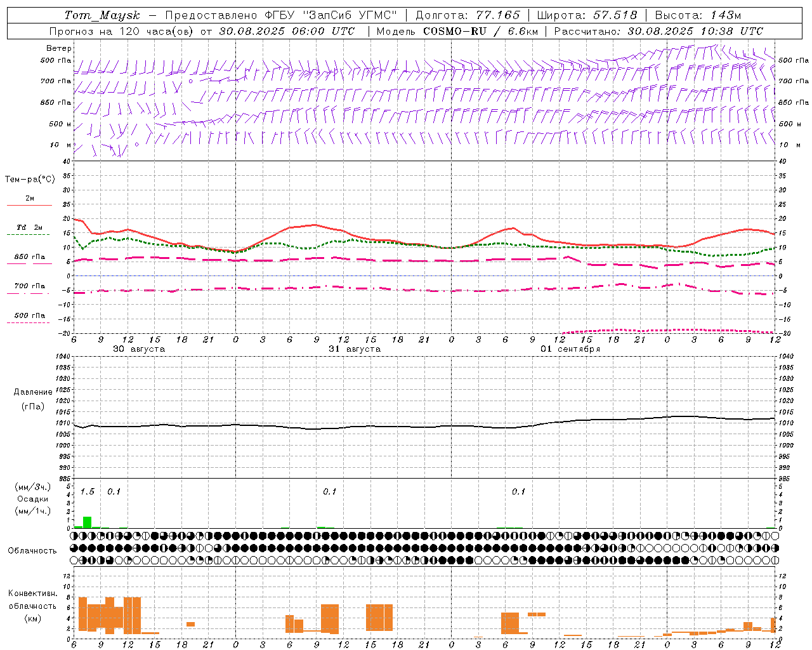Select the Модель COSMO-RU / 6.6км label
The image size is (812, 650).
457,31
